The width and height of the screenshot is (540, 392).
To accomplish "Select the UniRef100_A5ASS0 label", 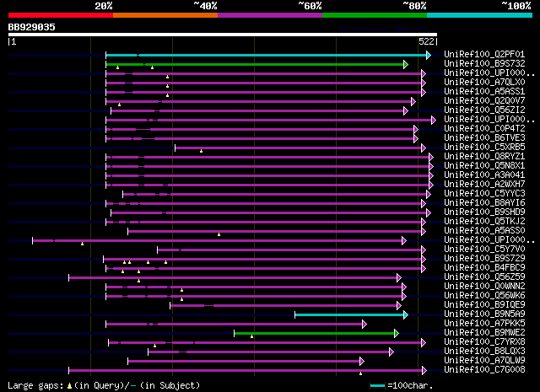I will click(x=484, y=231).
